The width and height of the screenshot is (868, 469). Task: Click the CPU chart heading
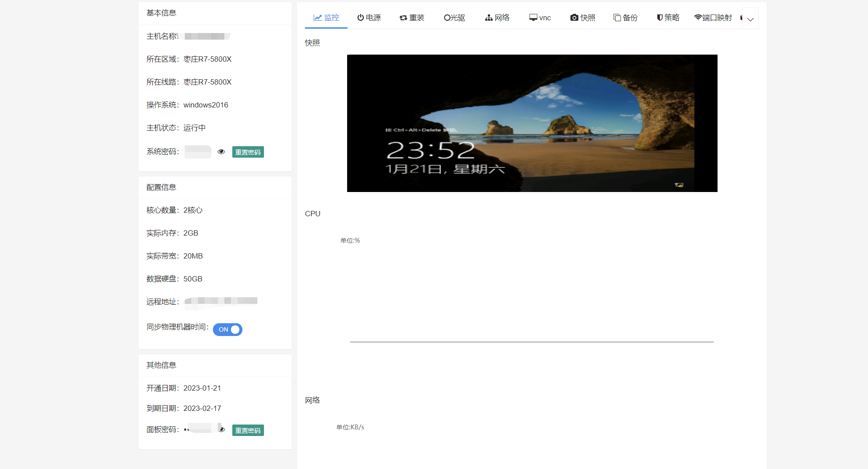click(x=313, y=214)
